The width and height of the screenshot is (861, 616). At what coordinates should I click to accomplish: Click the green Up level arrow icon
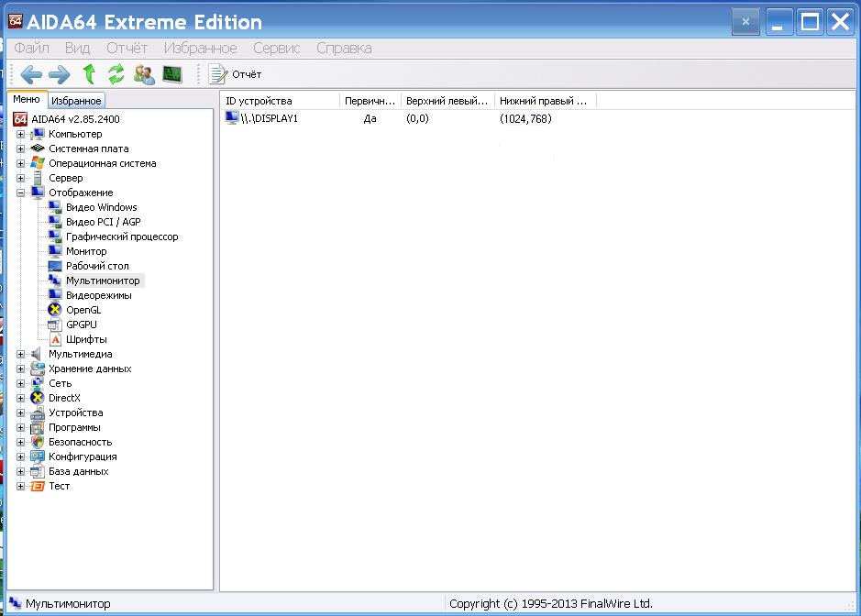(89, 73)
